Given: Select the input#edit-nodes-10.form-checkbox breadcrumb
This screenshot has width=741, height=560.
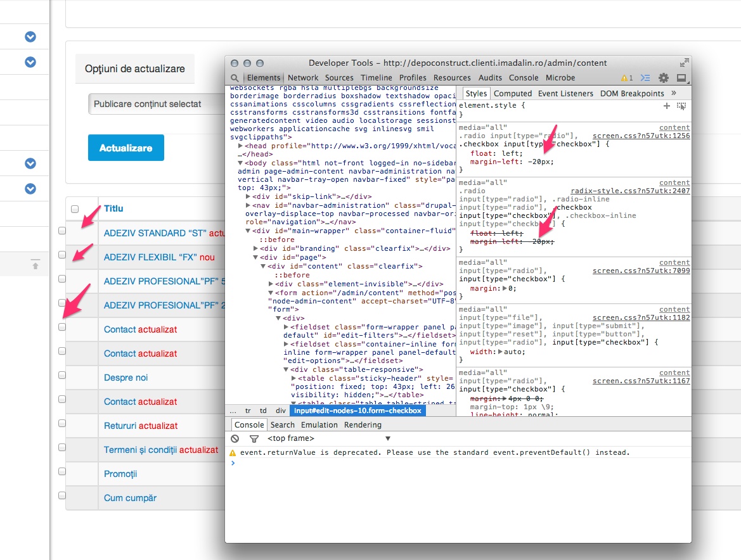Looking at the screenshot, I should click(358, 410).
